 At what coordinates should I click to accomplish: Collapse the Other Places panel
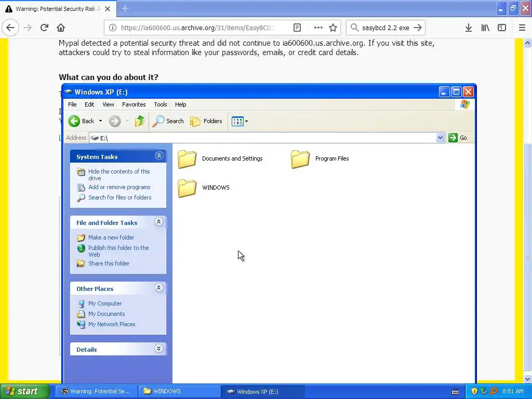(x=159, y=288)
